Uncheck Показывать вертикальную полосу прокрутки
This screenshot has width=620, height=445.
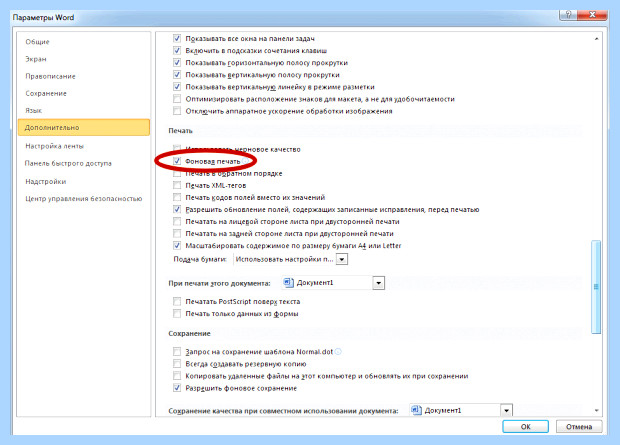[x=177, y=75]
